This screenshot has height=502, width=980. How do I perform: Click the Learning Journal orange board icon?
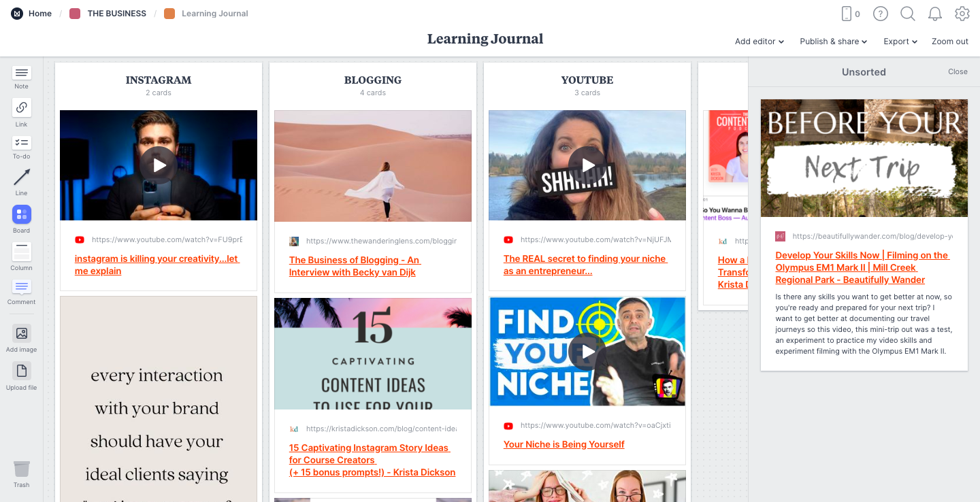tap(169, 14)
